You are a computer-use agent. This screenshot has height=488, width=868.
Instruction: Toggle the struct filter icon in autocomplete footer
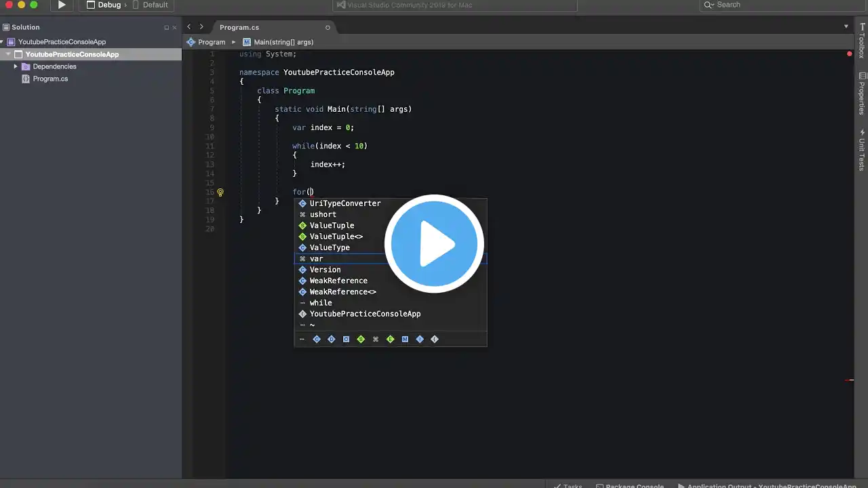coord(361,339)
